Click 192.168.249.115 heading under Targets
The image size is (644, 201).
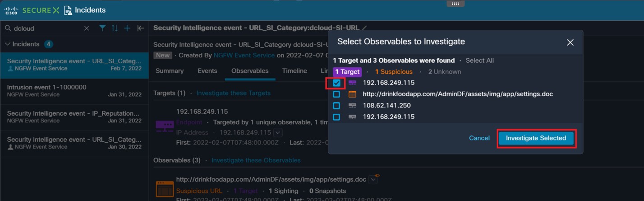(x=202, y=112)
